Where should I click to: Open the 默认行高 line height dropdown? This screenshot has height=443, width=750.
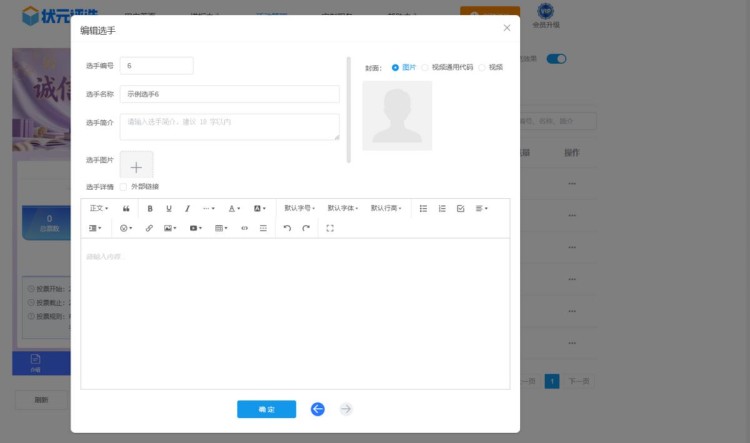386,208
